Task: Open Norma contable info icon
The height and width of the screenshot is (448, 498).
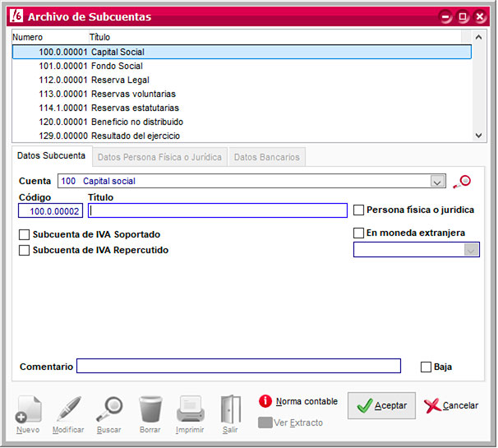Action: [265, 402]
